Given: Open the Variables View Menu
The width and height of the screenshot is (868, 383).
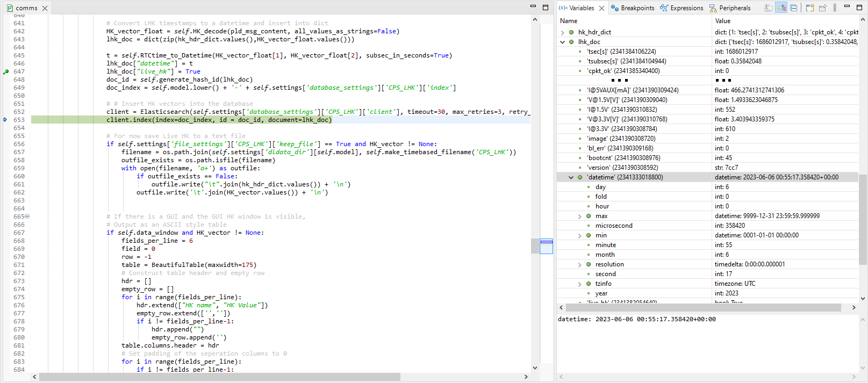Looking at the screenshot, I should coord(835,8).
